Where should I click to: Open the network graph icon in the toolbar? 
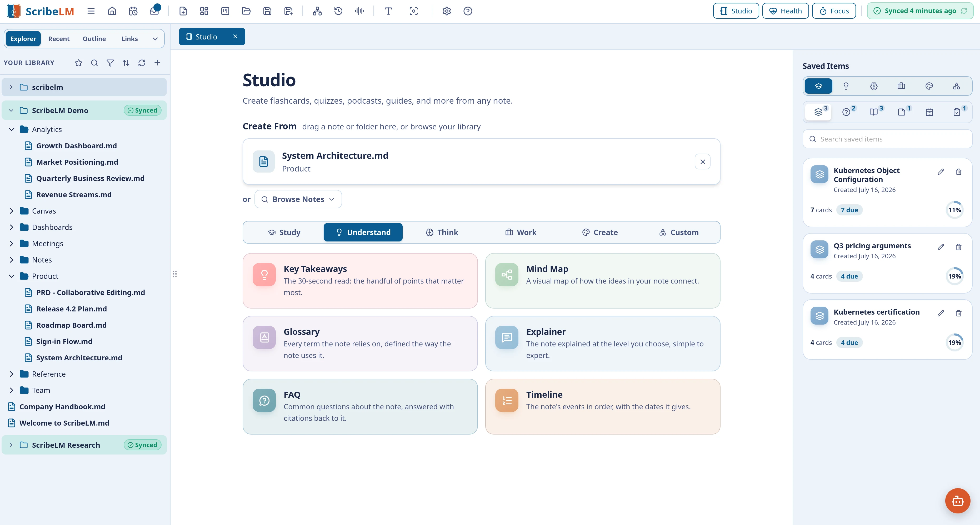(317, 11)
